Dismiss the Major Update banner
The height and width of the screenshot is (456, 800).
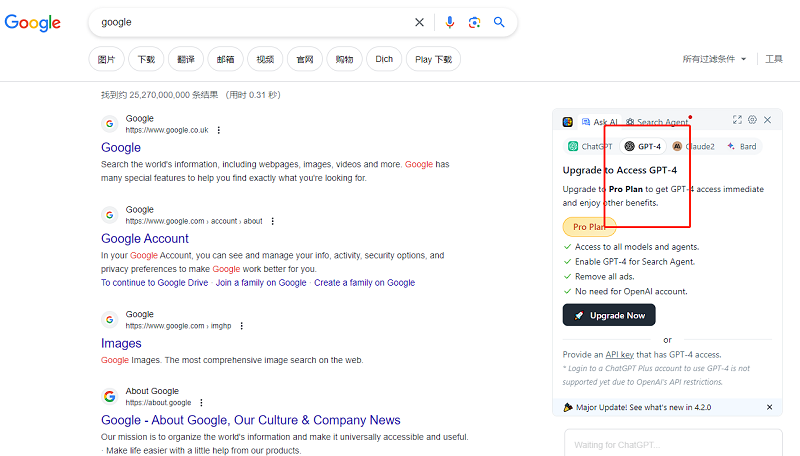769,407
